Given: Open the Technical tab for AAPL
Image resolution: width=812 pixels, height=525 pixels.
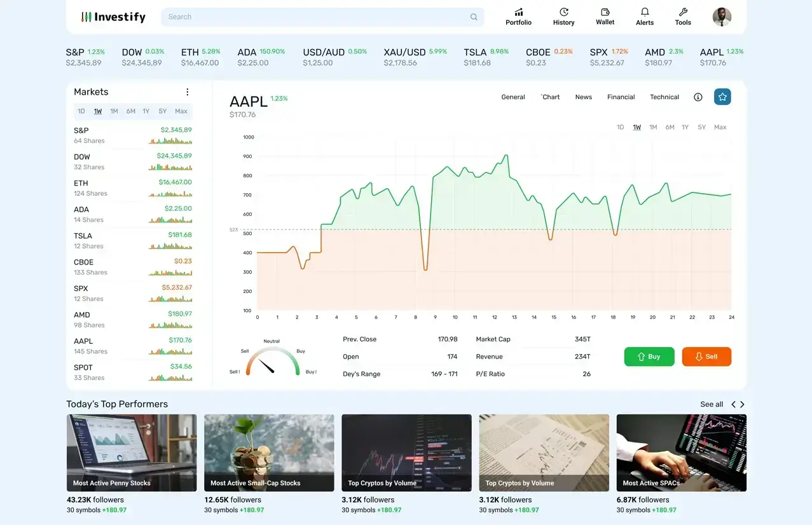Looking at the screenshot, I should click(x=664, y=97).
